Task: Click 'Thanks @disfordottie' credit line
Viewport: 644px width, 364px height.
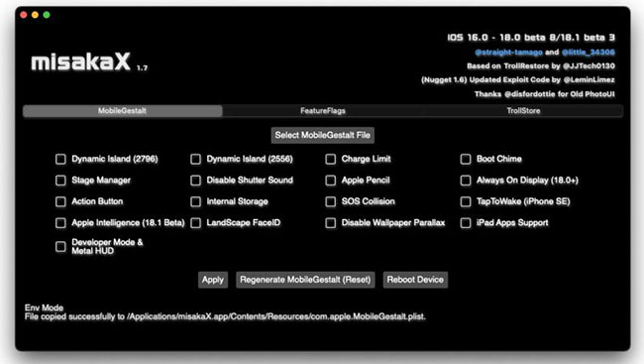Action: (x=545, y=94)
